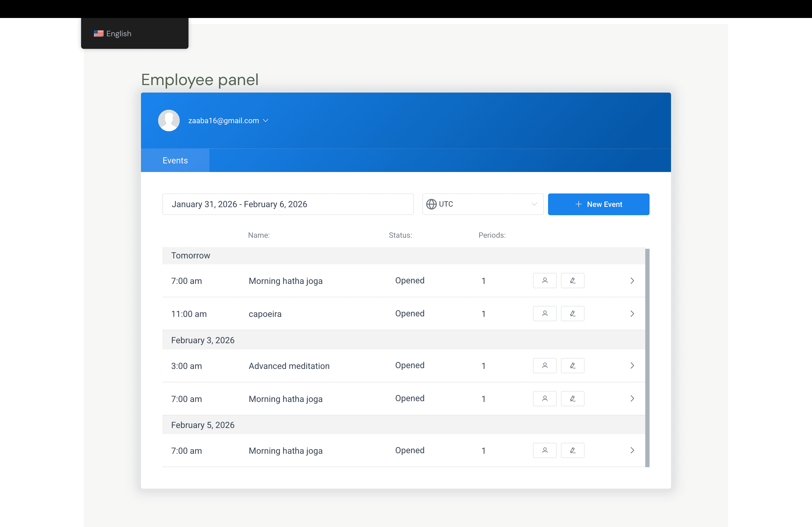
Task: Click attendees icon for Tomorrow's Morning hatha joga
Action: point(545,281)
